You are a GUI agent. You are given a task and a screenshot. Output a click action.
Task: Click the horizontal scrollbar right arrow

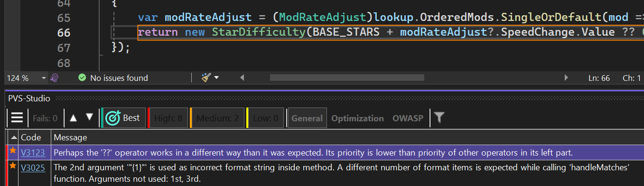pyautogui.click(x=566, y=78)
